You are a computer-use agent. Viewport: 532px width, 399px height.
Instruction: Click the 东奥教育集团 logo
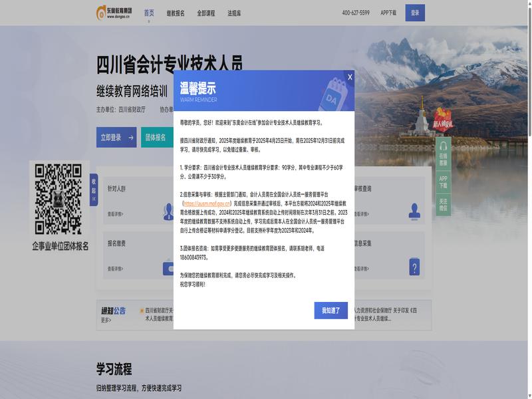coord(114,13)
